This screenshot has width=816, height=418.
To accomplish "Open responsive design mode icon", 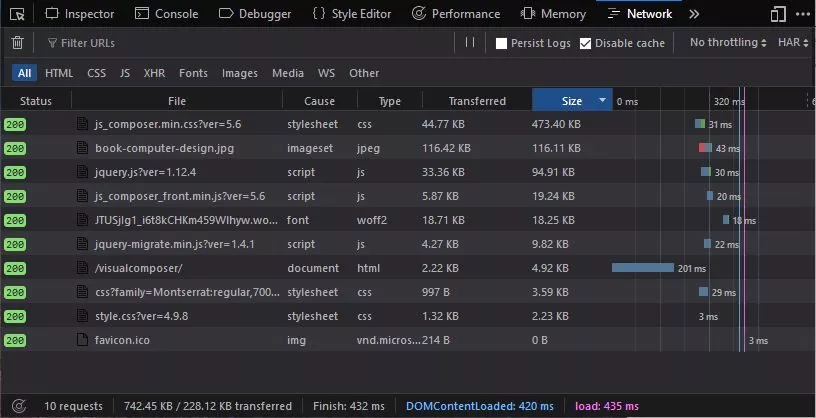I will click(x=778, y=14).
